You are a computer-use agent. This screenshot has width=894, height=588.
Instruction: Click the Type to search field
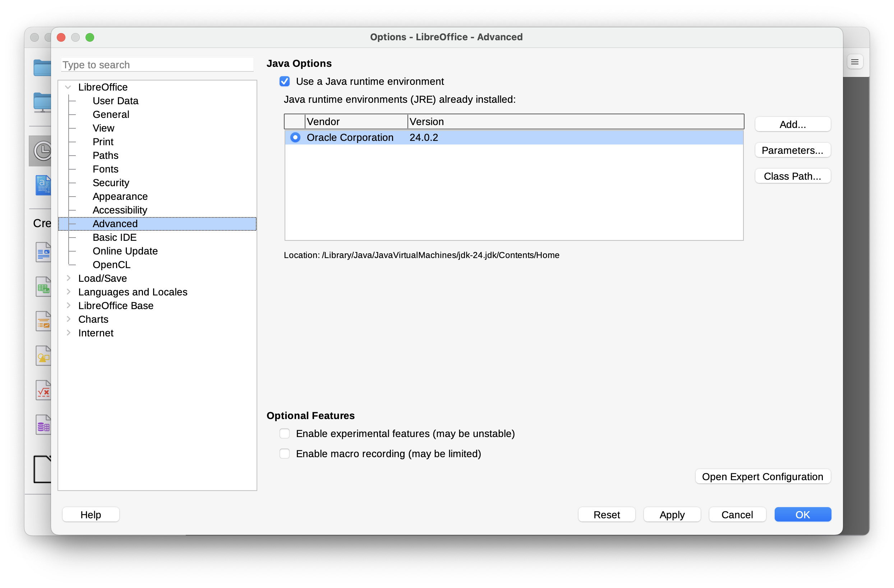pos(157,65)
